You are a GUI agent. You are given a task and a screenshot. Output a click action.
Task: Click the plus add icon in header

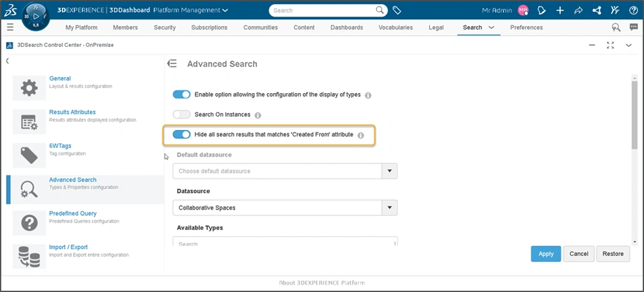tap(560, 11)
